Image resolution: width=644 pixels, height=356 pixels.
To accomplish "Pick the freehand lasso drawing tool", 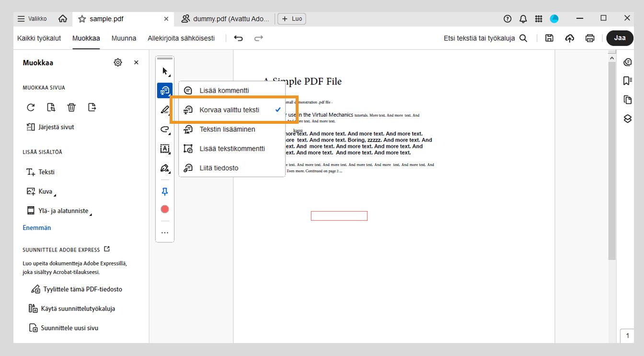I will pos(165,130).
